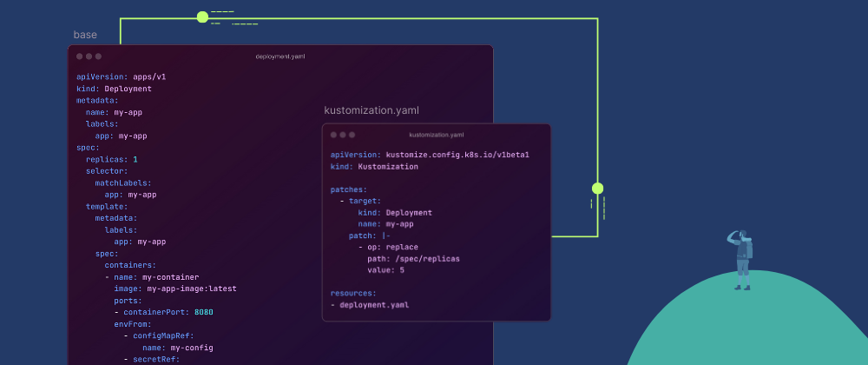Image resolution: width=868 pixels, height=365 pixels.
Task: Click the large kustomization.yaml heading label
Action: pos(372,110)
